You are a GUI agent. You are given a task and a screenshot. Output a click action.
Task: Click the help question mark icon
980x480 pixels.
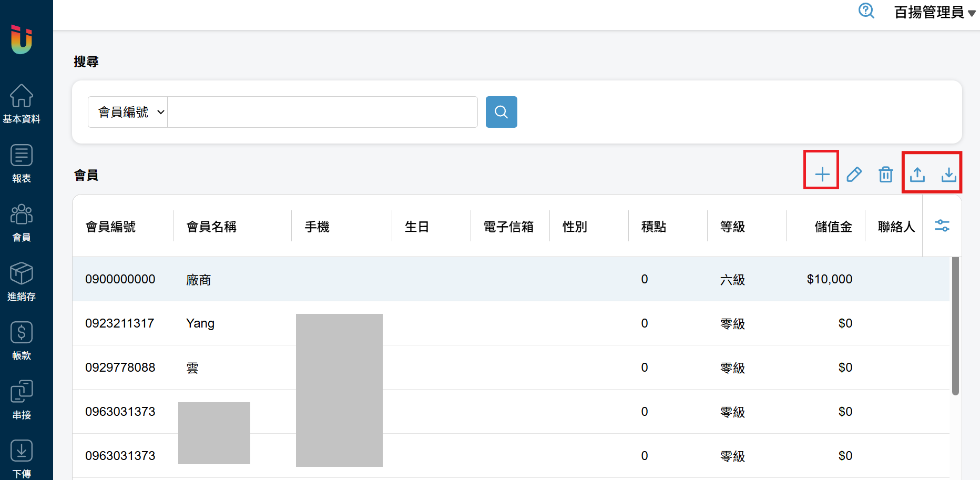click(866, 11)
